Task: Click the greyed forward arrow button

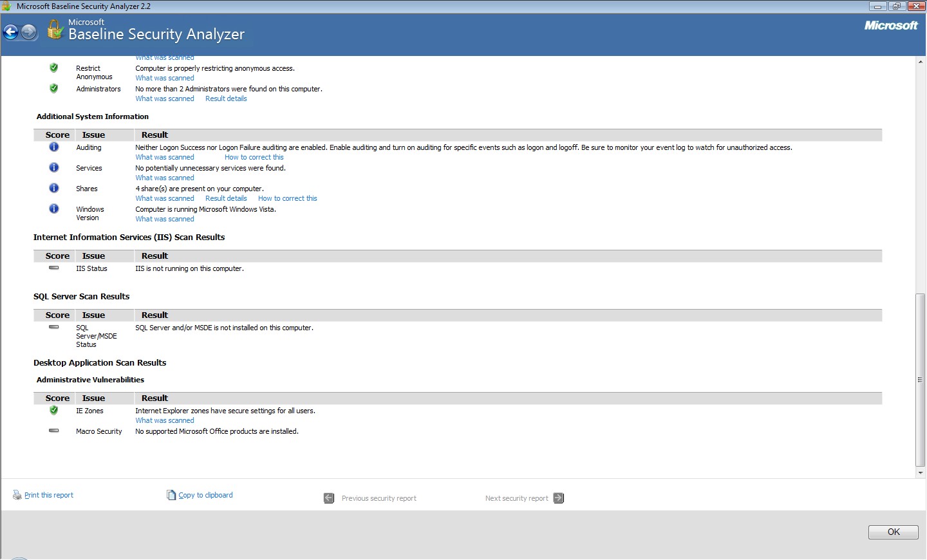Action: [x=29, y=32]
